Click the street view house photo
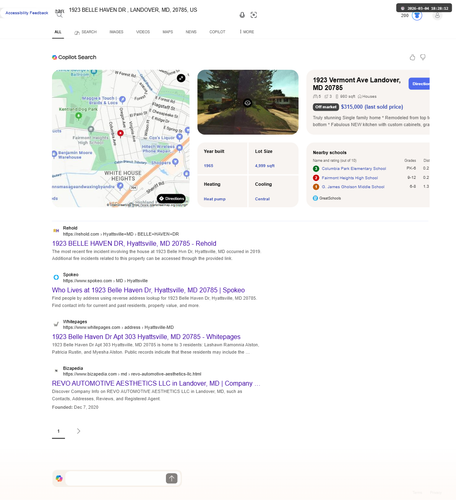This screenshot has height=500, width=456. (248, 102)
